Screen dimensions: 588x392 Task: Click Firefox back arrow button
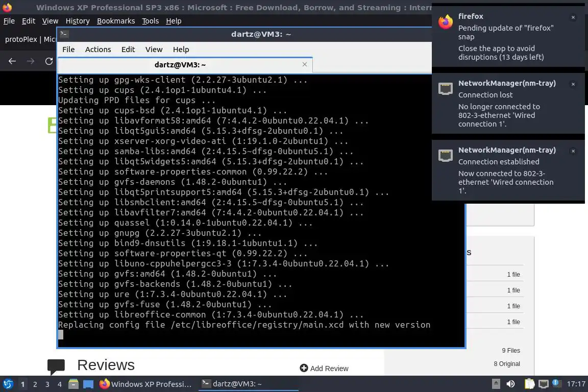click(12, 61)
